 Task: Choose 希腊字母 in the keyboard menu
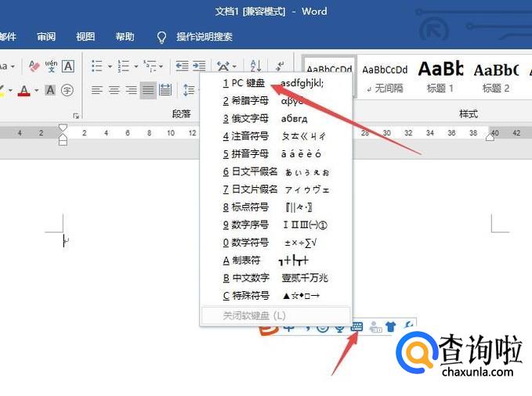245,101
